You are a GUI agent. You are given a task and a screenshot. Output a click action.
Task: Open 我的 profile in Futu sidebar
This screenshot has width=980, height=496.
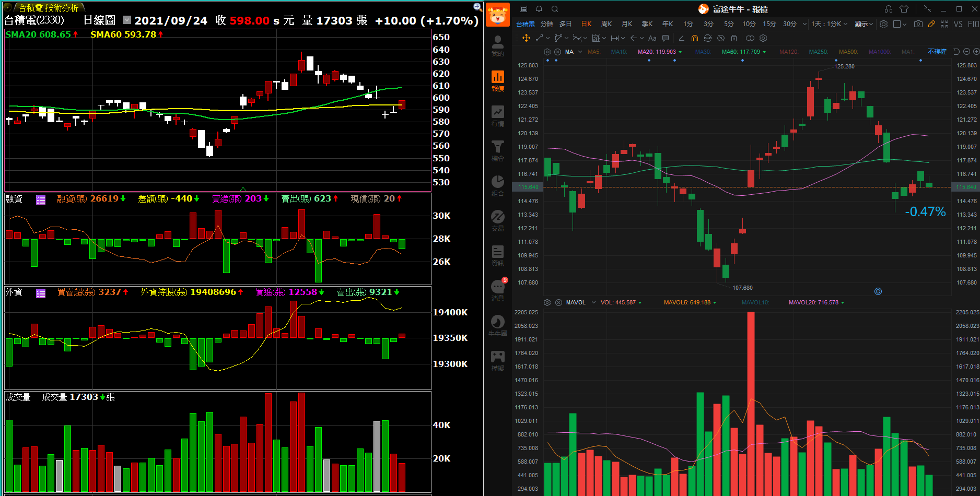click(x=498, y=46)
